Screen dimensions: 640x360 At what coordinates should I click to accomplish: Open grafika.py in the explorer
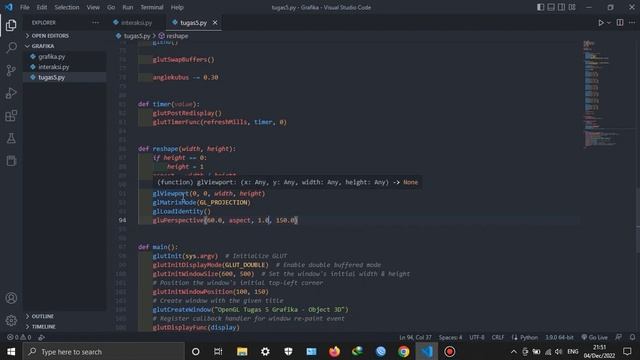pos(64,57)
